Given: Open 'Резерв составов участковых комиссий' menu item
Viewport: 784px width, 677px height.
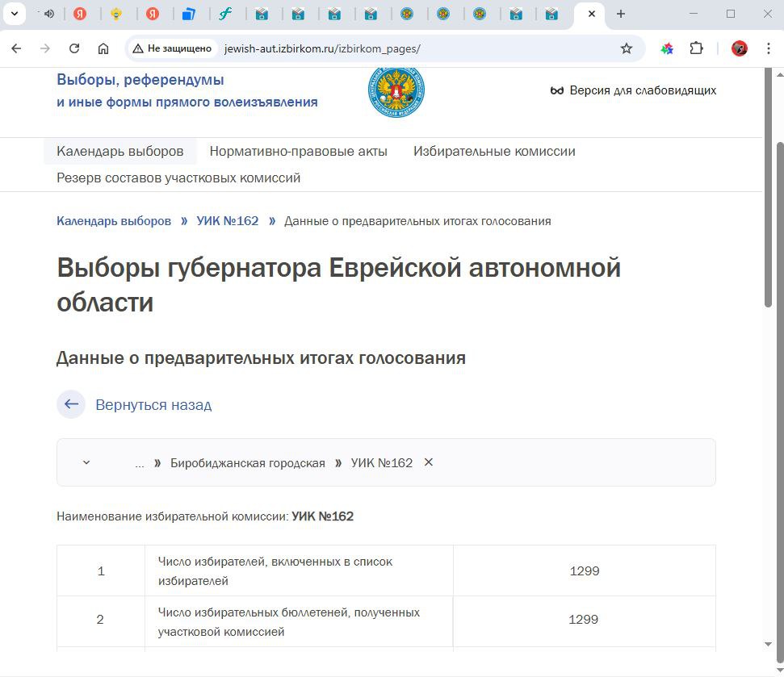Looking at the screenshot, I should (178, 178).
